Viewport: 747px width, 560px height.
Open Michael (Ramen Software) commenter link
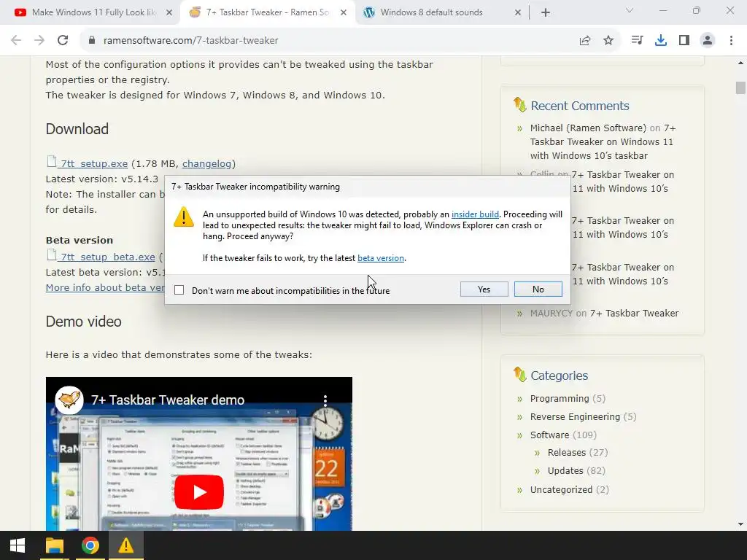click(588, 128)
